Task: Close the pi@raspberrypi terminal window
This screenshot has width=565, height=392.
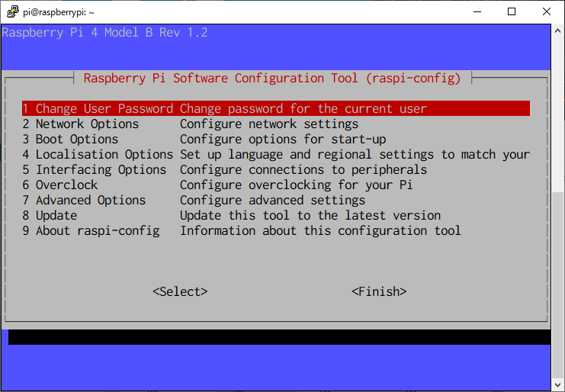Action: 546,12
